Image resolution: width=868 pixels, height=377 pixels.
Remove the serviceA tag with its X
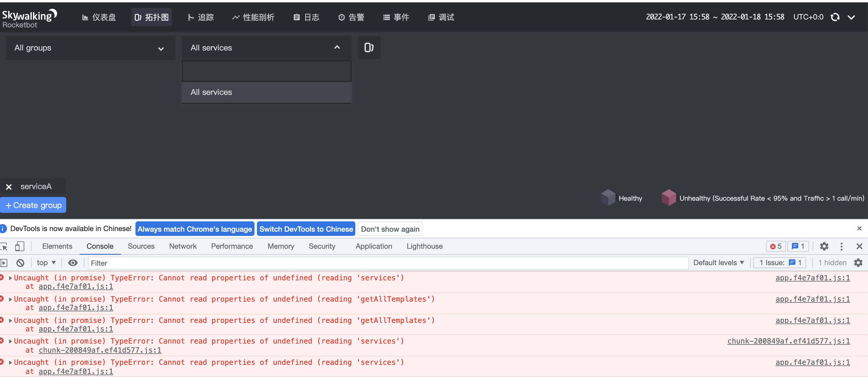pos(9,187)
